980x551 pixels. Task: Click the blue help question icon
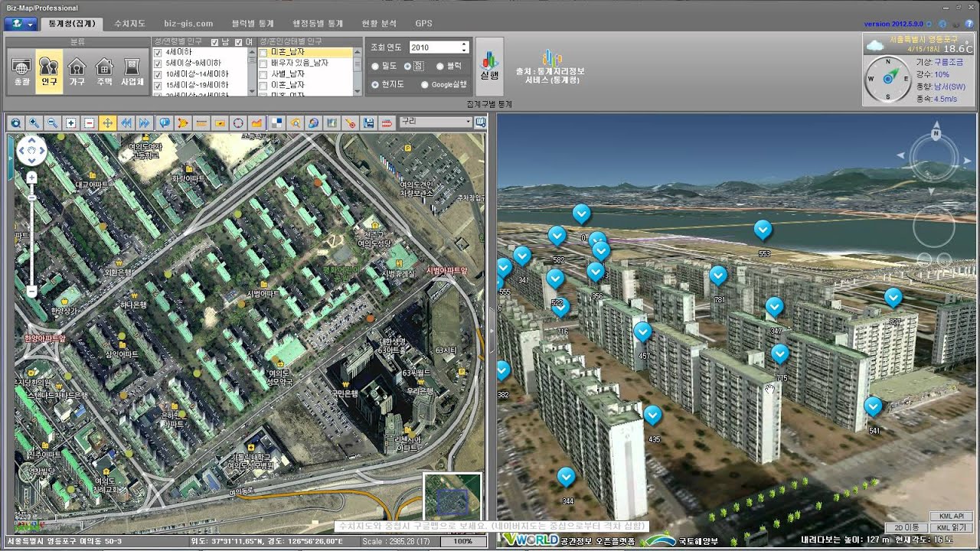click(x=969, y=24)
